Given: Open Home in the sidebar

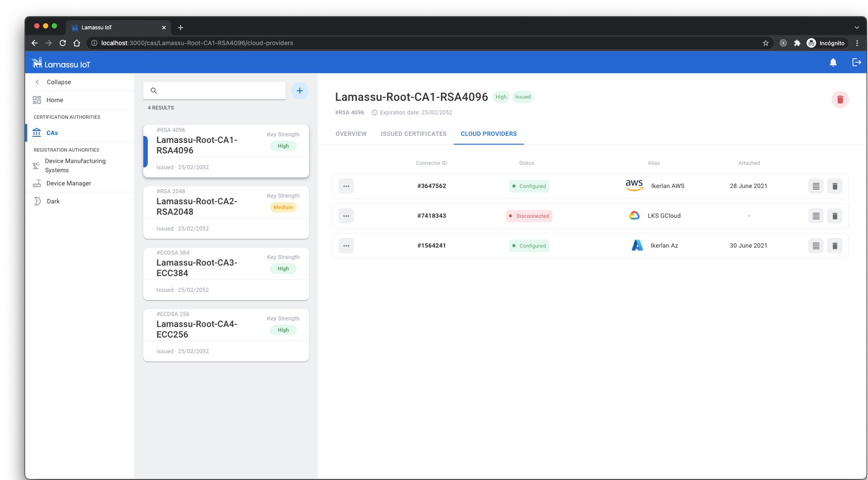Looking at the screenshot, I should coord(80,100).
